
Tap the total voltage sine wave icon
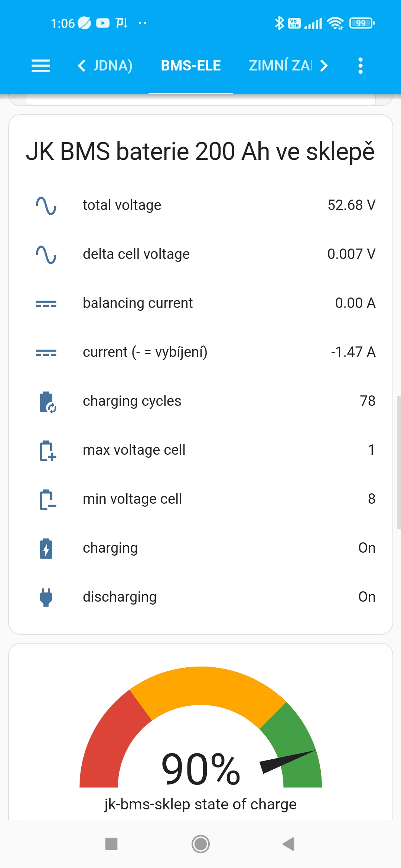(x=46, y=206)
